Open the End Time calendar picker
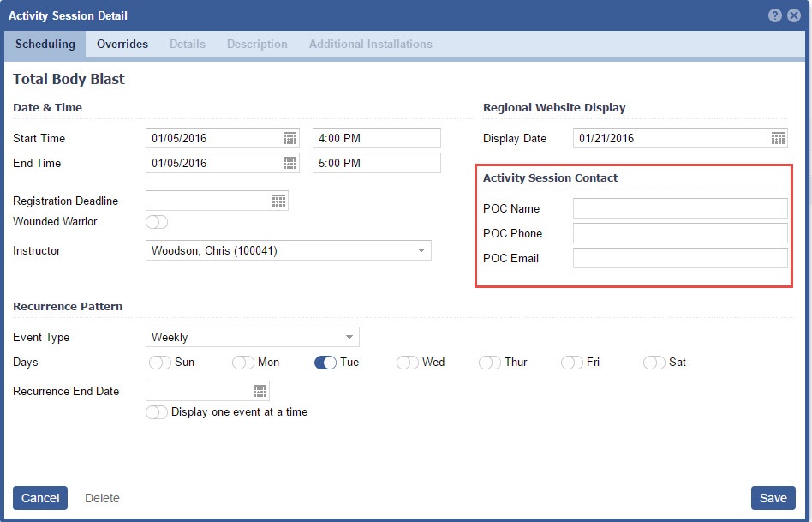The image size is (812, 522). point(290,163)
